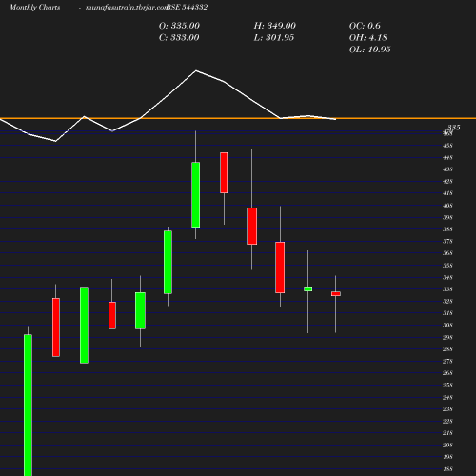This screenshot has width=476, height=476.
Task: Click the 355 price axis label
Action: (447, 266)
